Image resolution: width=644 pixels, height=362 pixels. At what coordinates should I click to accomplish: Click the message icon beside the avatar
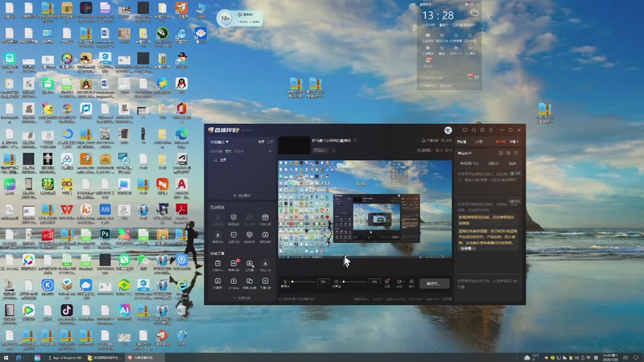pyautogui.click(x=465, y=130)
